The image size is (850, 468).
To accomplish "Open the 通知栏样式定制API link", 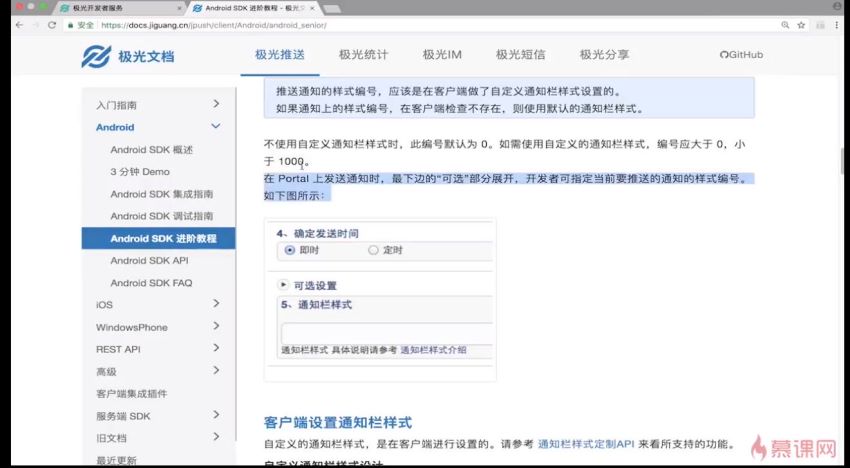I will (x=583, y=443).
